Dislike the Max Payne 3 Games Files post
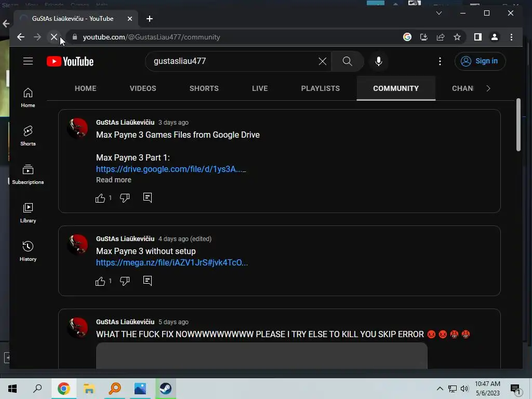Viewport: 532px width, 399px height. point(125,198)
